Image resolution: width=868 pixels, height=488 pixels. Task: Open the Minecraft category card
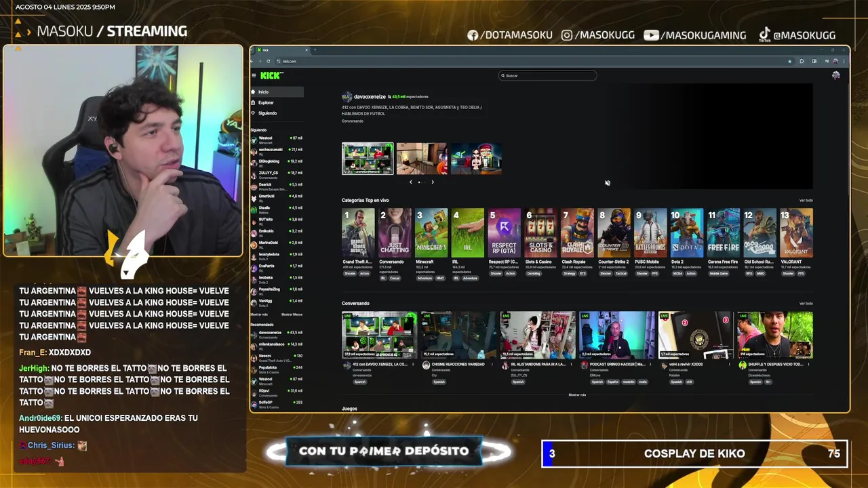point(431,233)
